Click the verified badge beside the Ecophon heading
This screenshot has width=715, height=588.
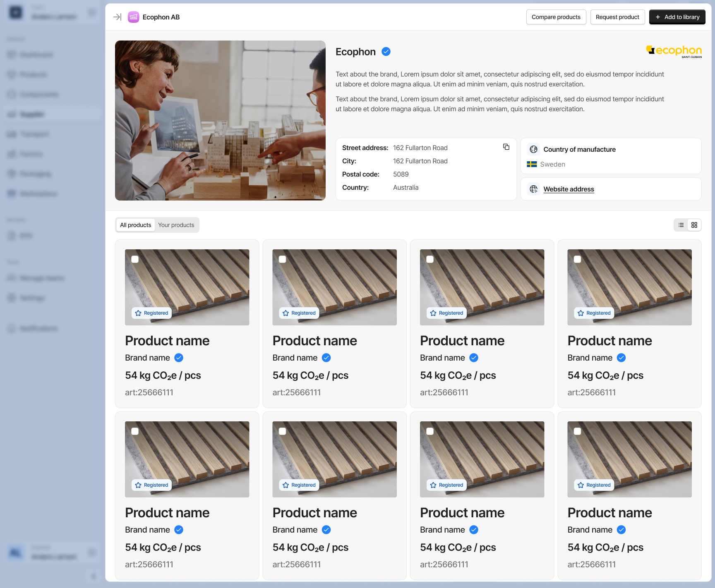click(x=386, y=52)
